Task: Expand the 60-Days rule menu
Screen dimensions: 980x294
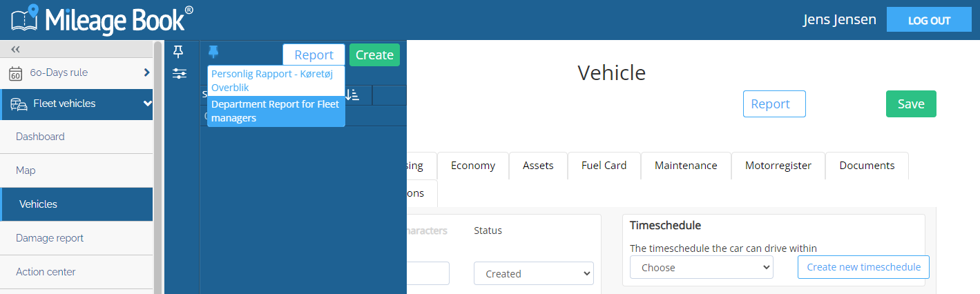Action: [146, 72]
